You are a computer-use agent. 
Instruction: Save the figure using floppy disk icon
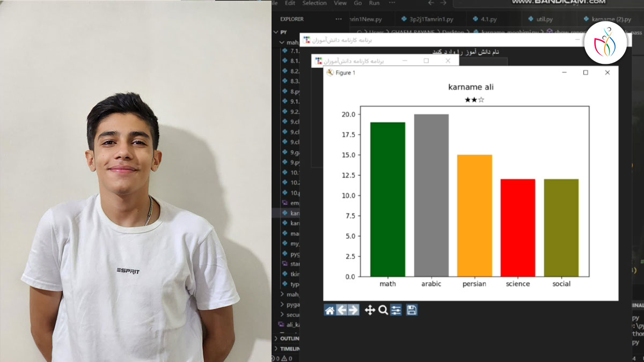[412, 310]
